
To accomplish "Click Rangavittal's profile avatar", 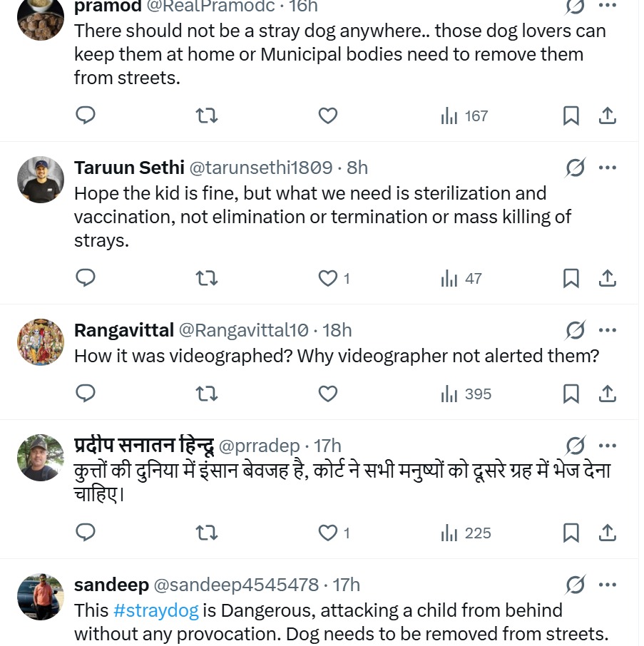I will coord(41,342).
